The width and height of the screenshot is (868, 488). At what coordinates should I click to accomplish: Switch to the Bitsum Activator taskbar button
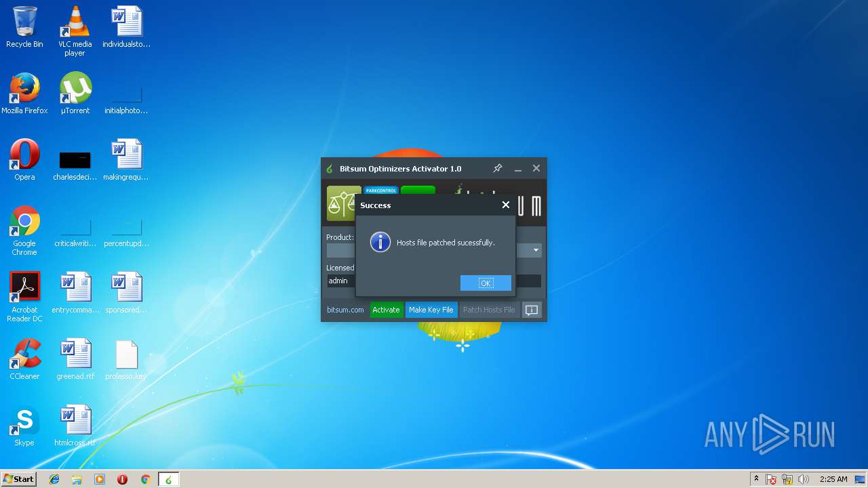(x=169, y=479)
